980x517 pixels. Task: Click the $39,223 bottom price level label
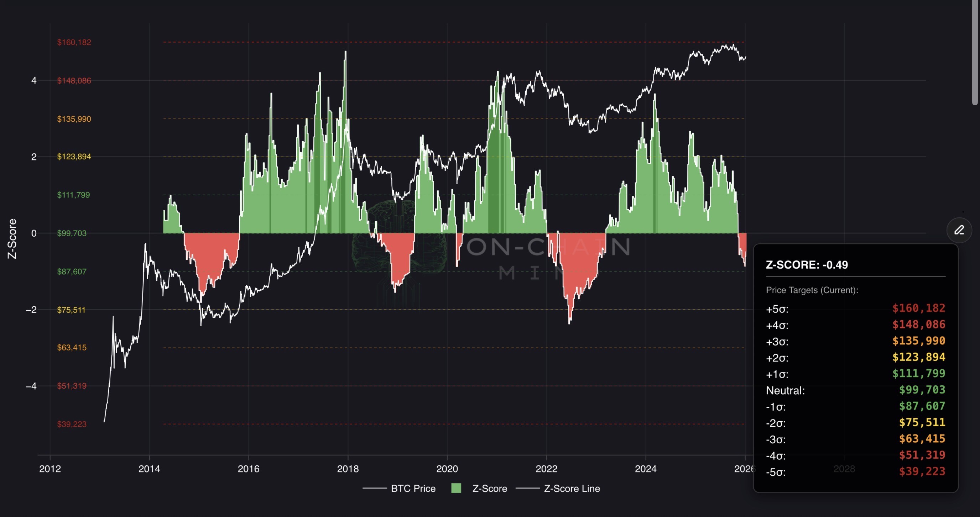72,424
